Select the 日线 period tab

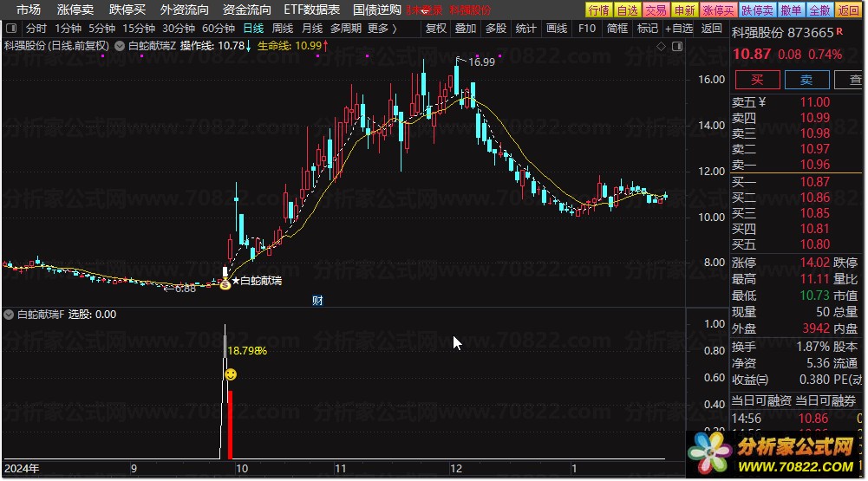click(253, 29)
